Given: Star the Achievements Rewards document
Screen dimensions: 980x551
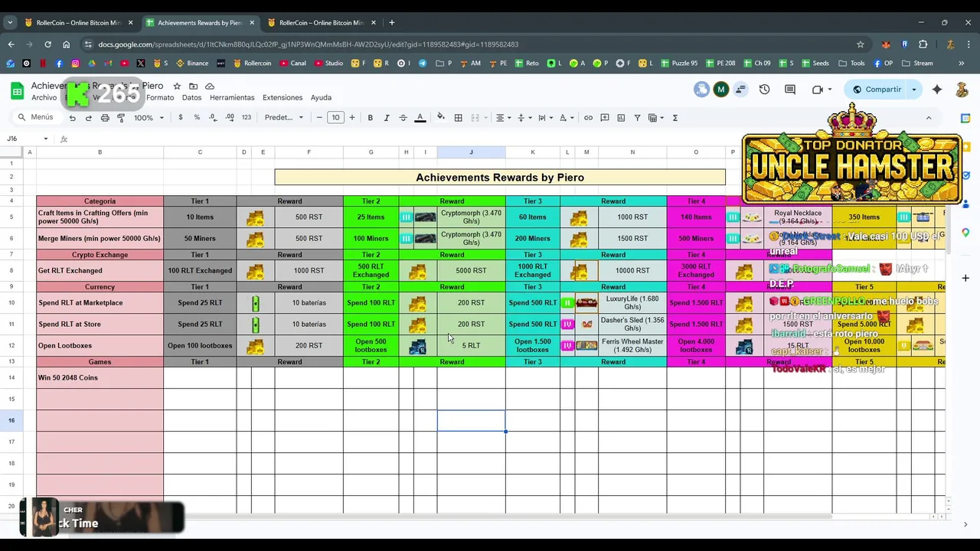Looking at the screenshot, I should pos(177,86).
